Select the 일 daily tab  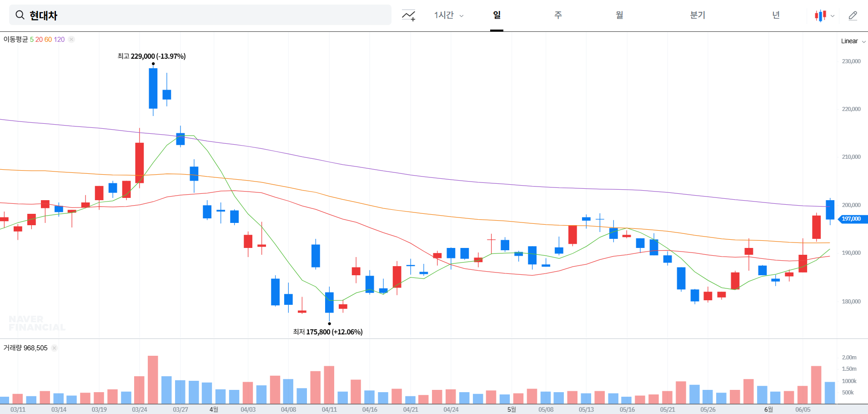tap(497, 15)
